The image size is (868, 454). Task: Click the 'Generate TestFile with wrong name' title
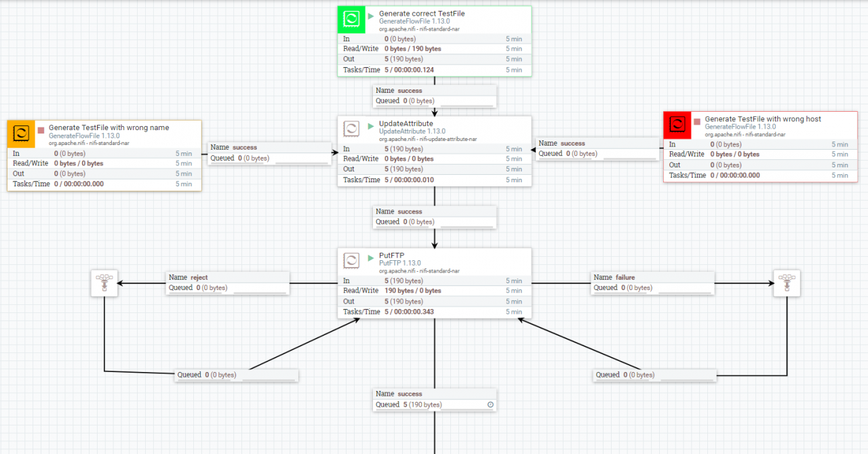point(109,127)
